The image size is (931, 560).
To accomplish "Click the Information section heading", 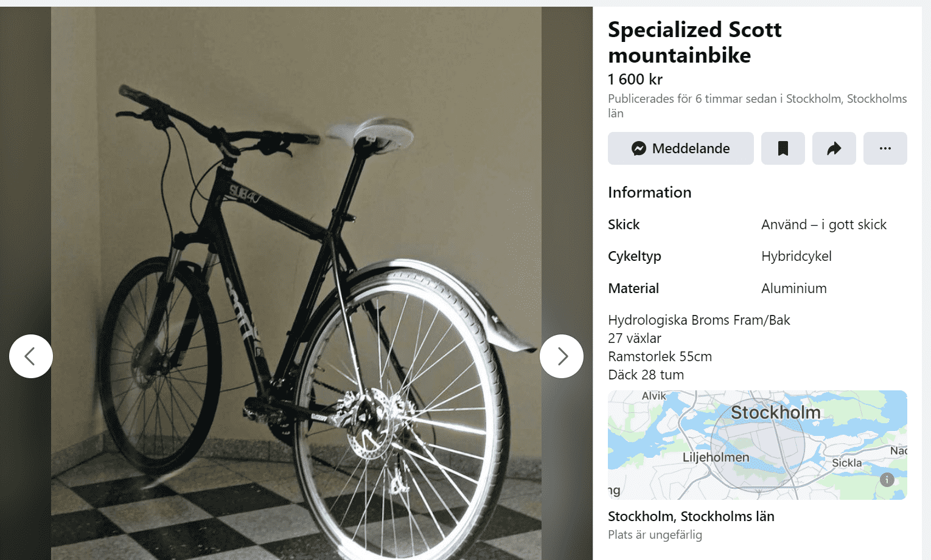I will tap(649, 192).
